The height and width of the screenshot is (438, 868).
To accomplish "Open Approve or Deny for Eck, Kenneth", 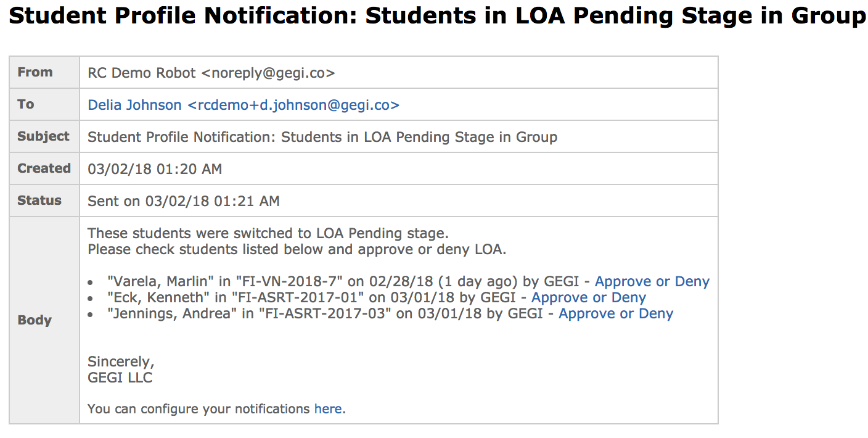I will (588, 297).
